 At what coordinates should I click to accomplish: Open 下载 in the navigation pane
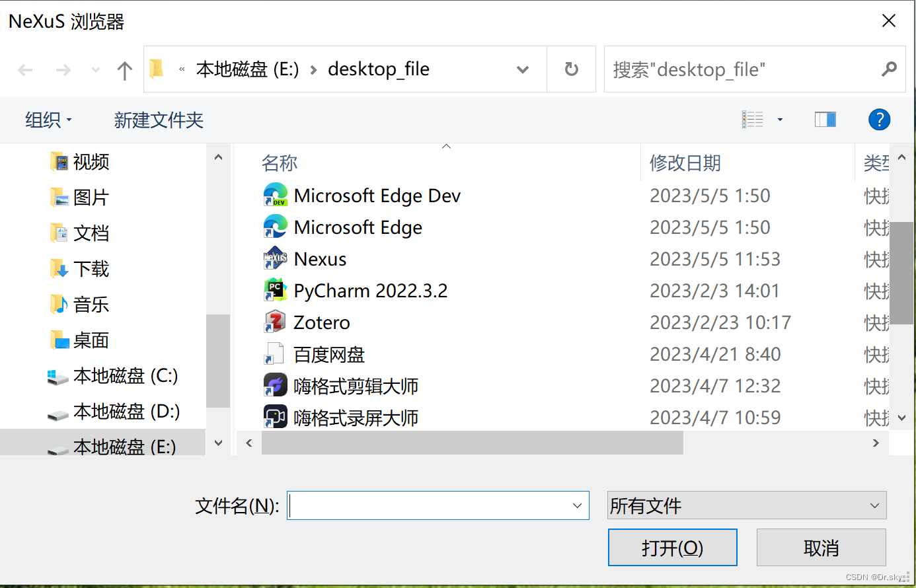coord(80,269)
